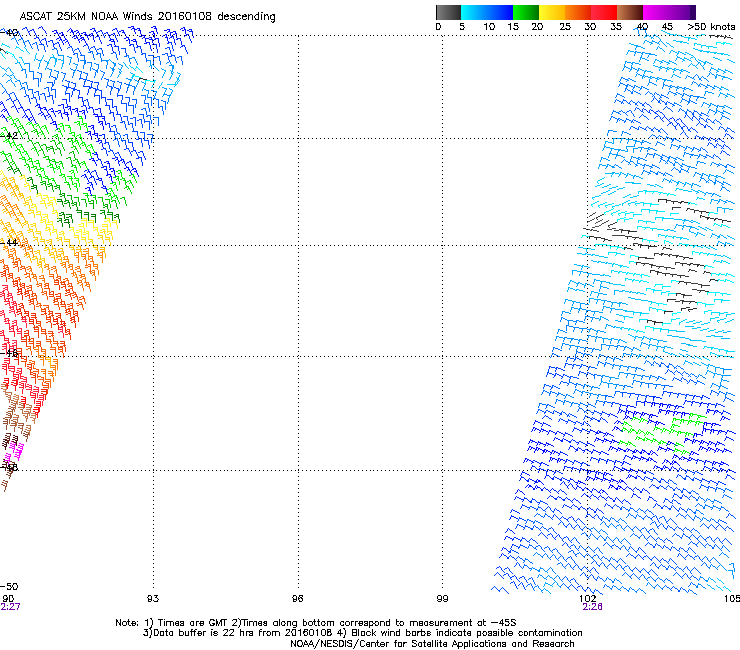
Task: Click the purple time stamp 2:27
Action: pos(10,607)
